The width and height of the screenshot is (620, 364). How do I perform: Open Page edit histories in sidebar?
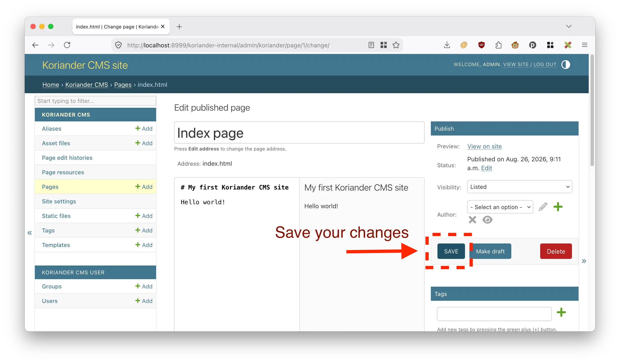pyautogui.click(x=67, y=158)
